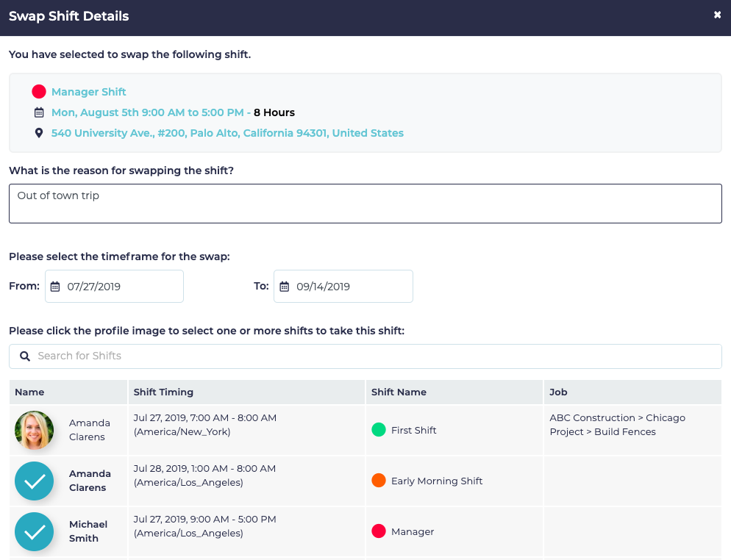Click calendar icon in To date field
The image size is (731, 560).
[x=285, y=287]
